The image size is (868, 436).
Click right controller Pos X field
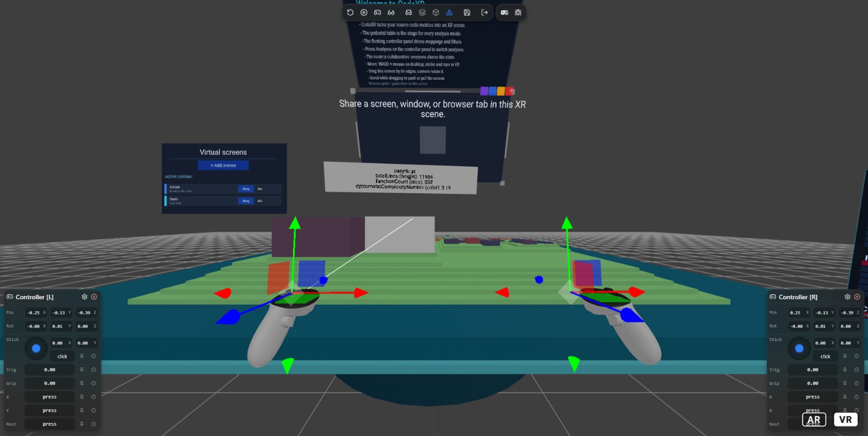point(799,313)
